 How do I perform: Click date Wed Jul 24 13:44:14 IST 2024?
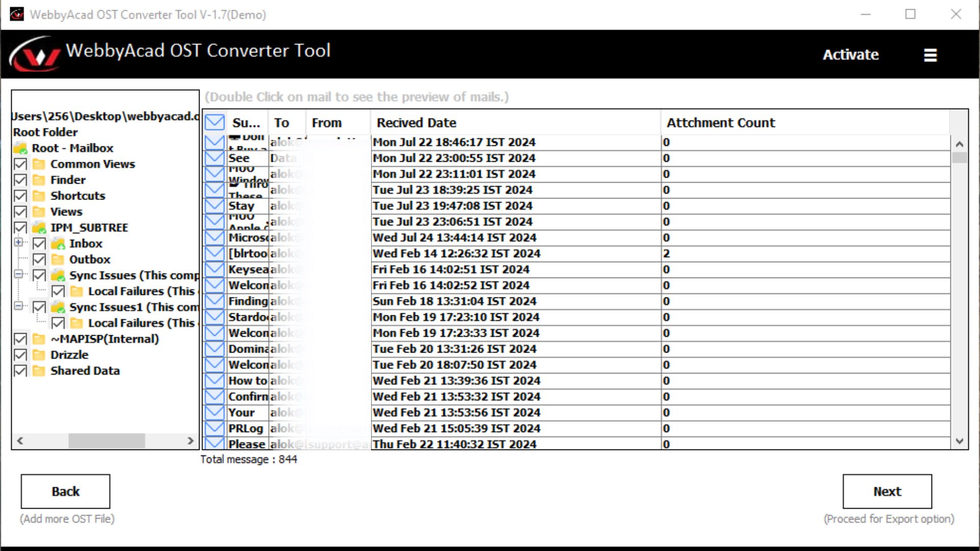[x=454, y=237]
